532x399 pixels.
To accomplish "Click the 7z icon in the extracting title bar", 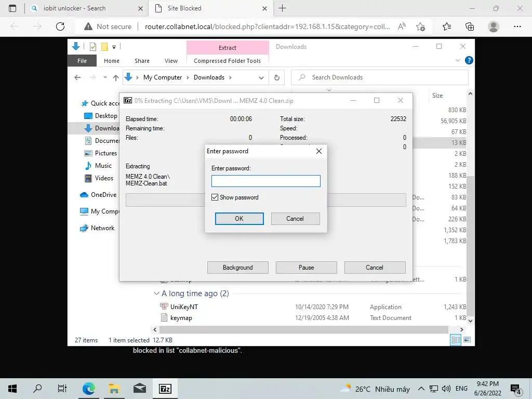I will 128,100.
